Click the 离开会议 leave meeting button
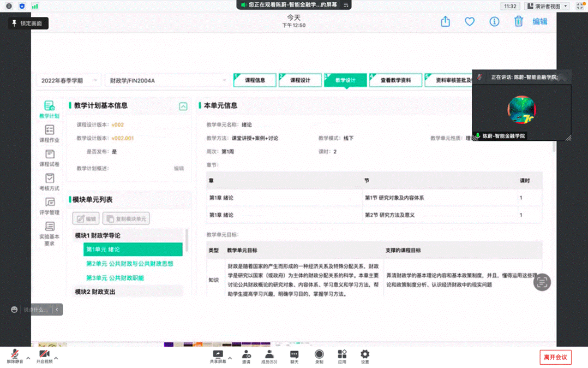The width and height of the screenshot is (588, 368). pos(555,357)
